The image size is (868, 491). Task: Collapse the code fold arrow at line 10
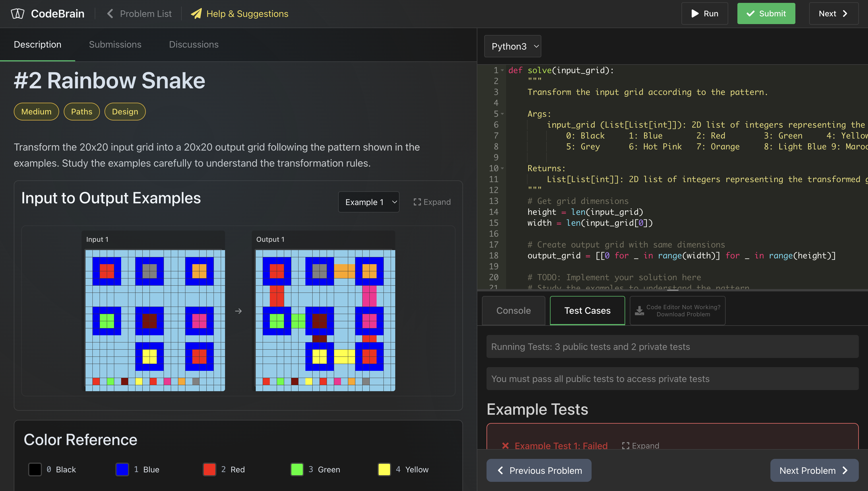pos(502,168)
